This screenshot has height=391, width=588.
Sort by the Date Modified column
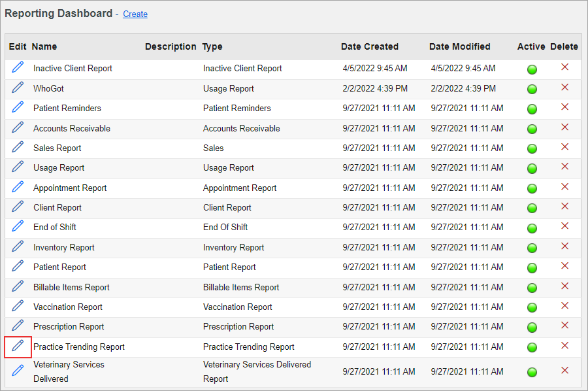pos(459,46)
